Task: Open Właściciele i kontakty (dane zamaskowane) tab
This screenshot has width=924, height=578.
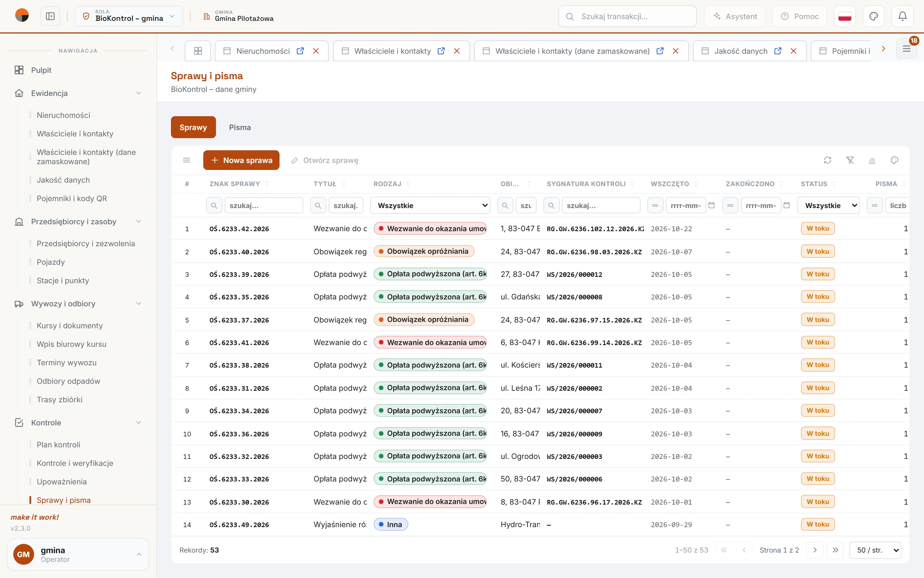Action: click(x=572, y=51)
